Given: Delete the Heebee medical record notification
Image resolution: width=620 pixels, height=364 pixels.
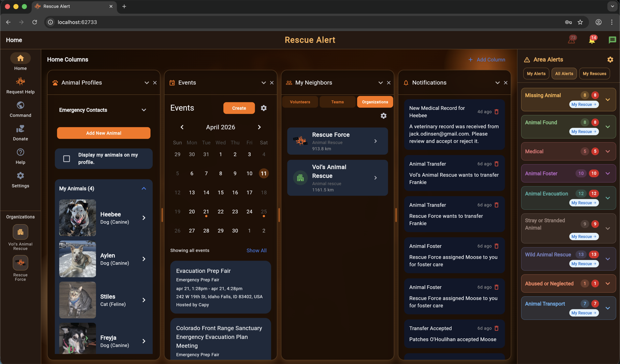Looking at the screenshot, I should click(496, 112).
